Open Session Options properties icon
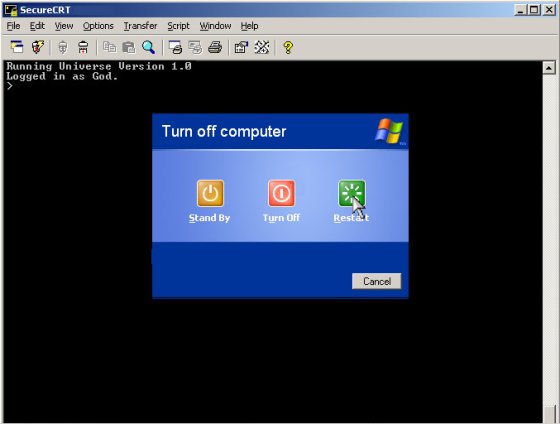This screenshot has width=560, height=424. [x=241, y=47]
